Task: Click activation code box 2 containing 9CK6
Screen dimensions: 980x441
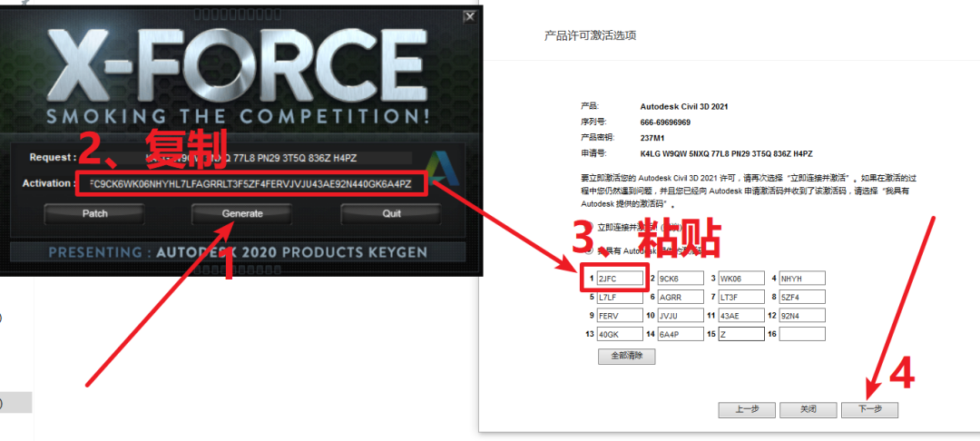Action: pos(681,279)
